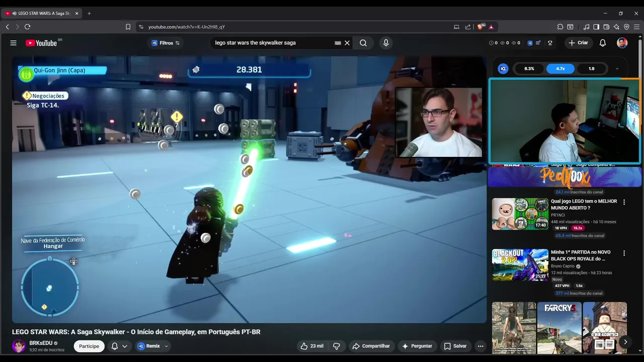Open the Brave VPN shield icon
644x362 pixels.
626,27
